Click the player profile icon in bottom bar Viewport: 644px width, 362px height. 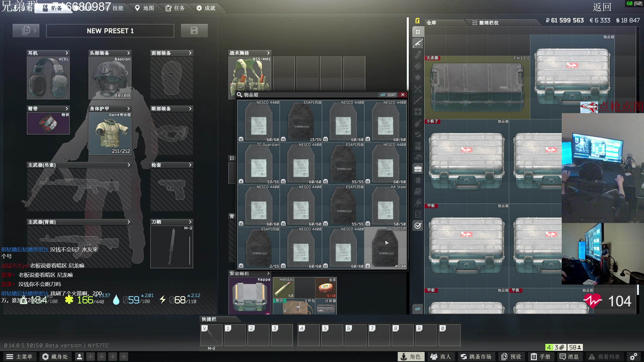[79, 356]
